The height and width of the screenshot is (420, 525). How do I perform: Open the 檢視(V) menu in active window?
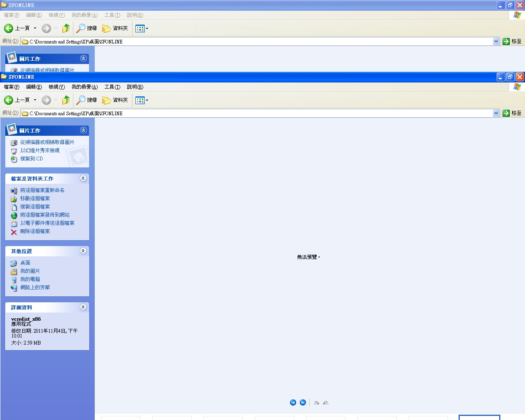point(57,87)
